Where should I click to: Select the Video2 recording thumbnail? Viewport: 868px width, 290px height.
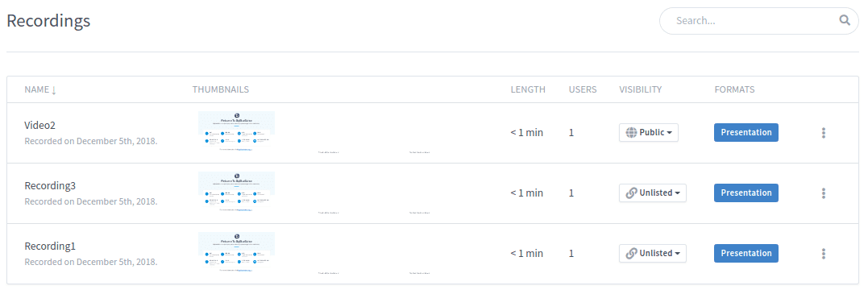tap(236, 132)
